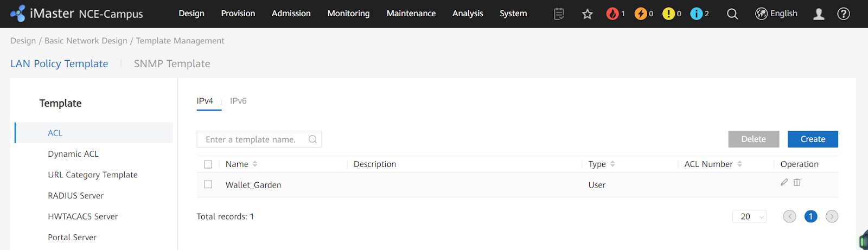Image resolution: width=868 pixels, height=250 pixels.
Task: Open major alarms lightning icon
Action: (x=641, y=14)
